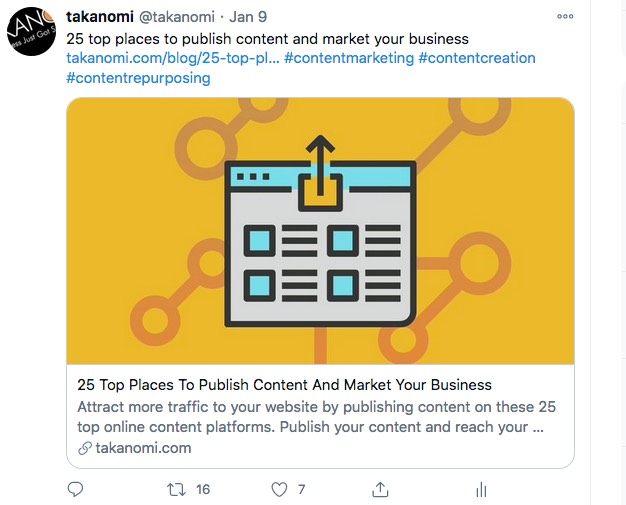Click the card title 25 Top Places
The height and width of the screenshot is (505, 626).
[x=284, y=385]
